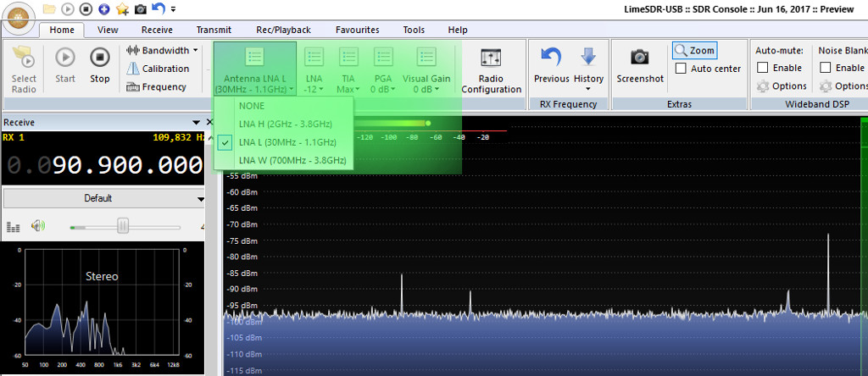This screenshot has height=376, width=868.
Task: Click the camera icon in quick access toolbar
Action: (x=141, y=8)
